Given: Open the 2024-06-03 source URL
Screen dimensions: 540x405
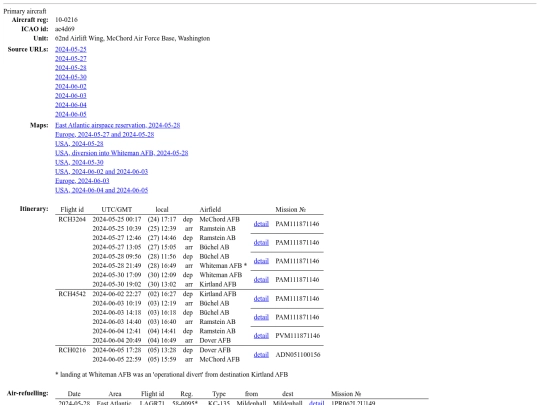Looking at the screenshot, I should [x=71, y=96].
